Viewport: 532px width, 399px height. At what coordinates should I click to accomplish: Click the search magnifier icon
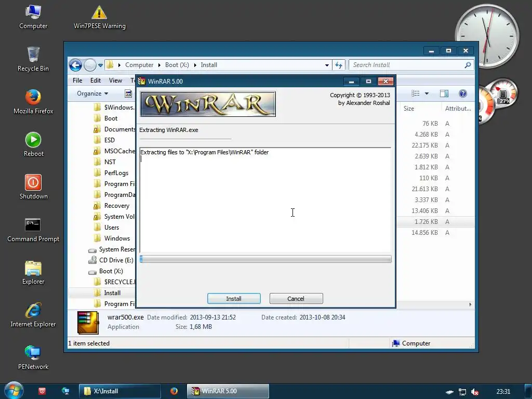468,65
